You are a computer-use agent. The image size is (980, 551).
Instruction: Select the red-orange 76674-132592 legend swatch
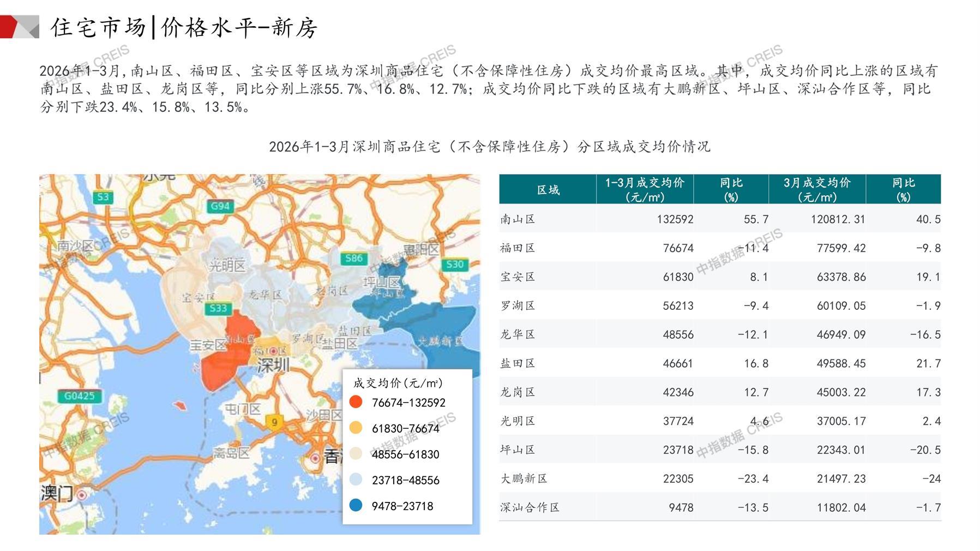[356, 402]
